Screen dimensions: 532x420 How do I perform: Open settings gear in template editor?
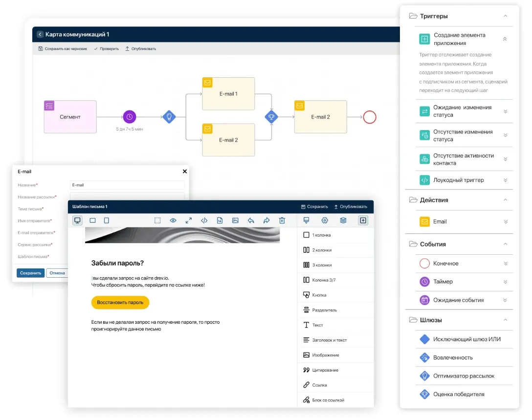[x=325, y=221]
